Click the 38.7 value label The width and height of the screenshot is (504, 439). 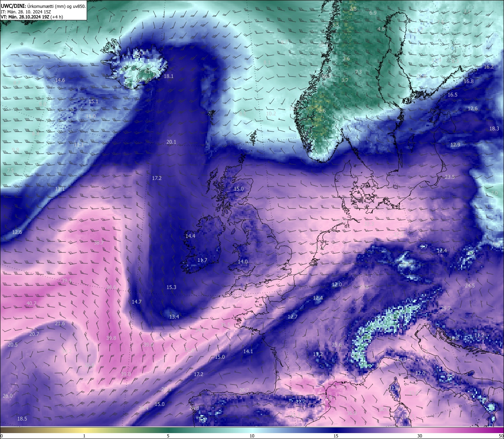[98, 243]
